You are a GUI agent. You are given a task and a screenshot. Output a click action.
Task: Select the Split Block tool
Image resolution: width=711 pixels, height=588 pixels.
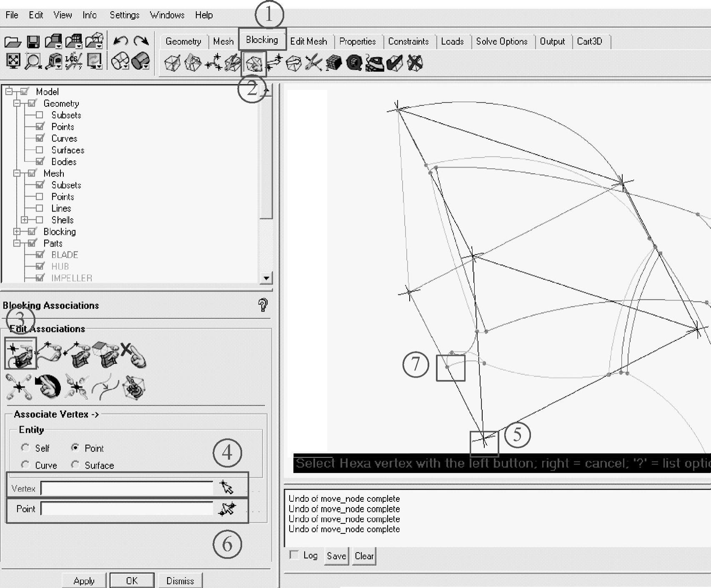tap(193, 63)
